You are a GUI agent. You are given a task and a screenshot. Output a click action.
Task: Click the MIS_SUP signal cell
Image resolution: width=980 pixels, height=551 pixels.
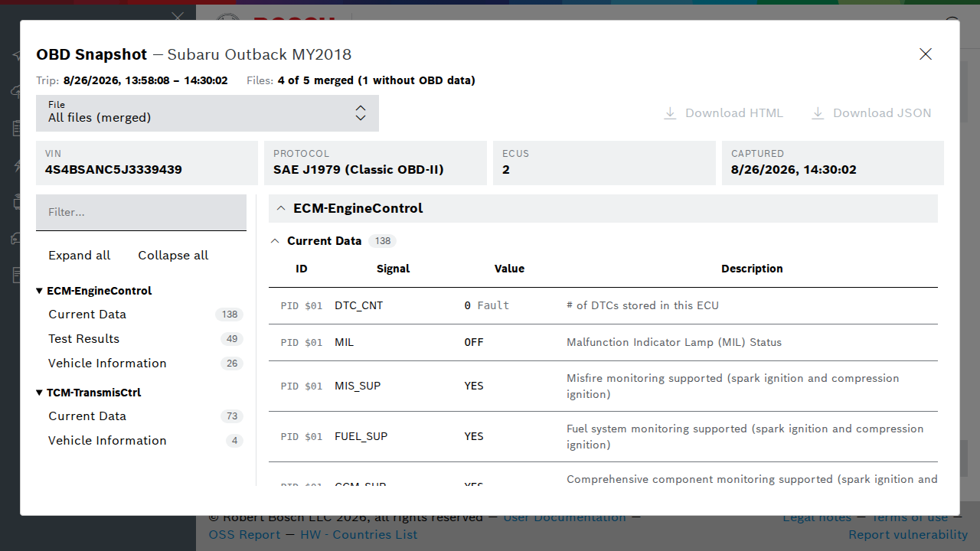point(358,386)
